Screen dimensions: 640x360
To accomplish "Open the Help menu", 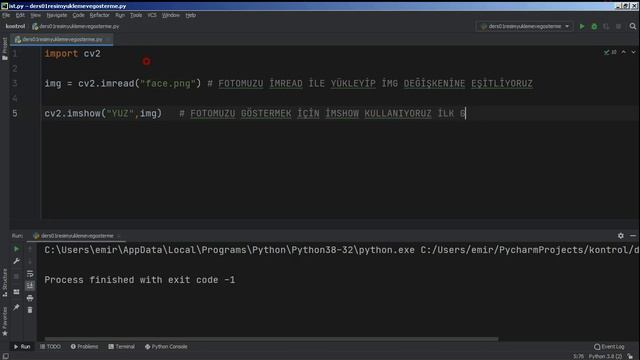I will 191,15.
